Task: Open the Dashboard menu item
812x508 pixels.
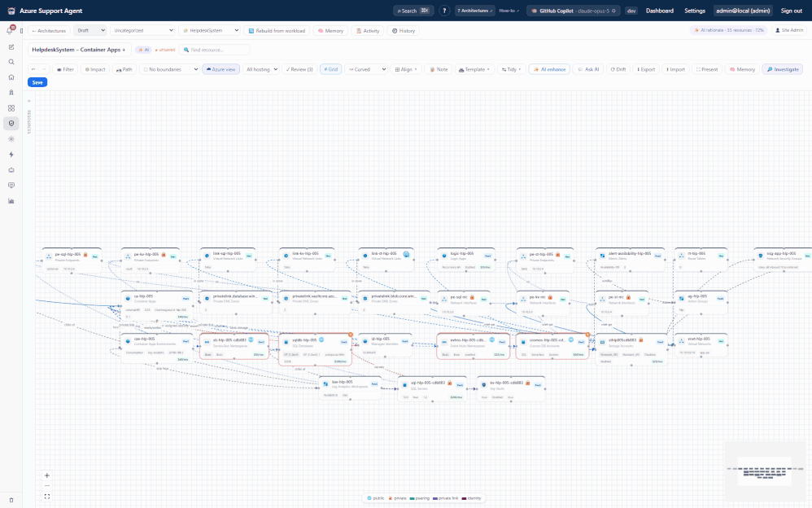Action: pos(660,11)
